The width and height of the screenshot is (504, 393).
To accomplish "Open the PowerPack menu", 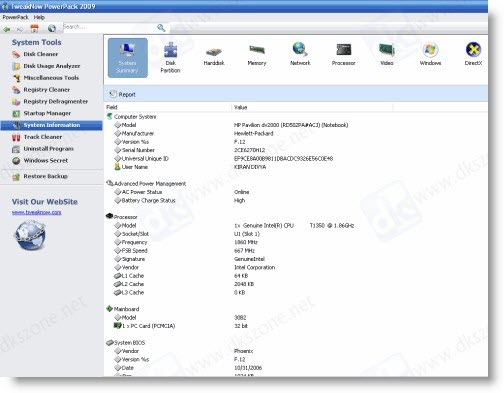I will click(15, 17).
